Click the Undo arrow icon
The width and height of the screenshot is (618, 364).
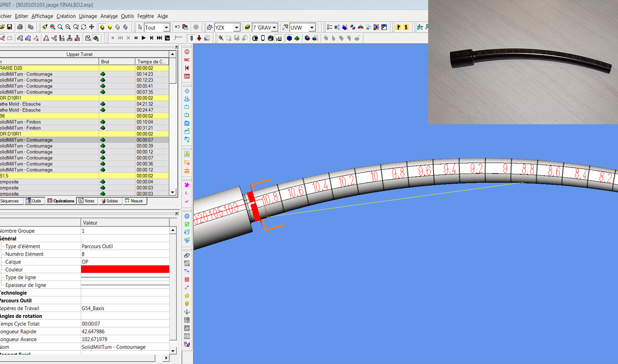pos(177,27)
